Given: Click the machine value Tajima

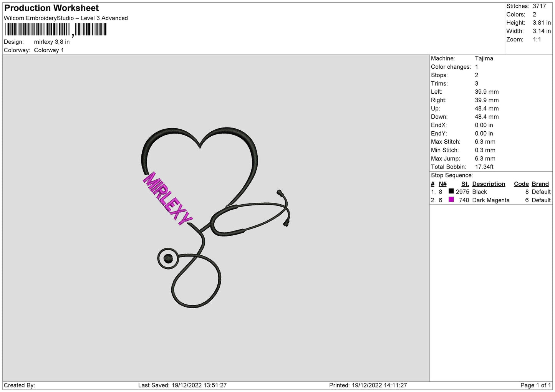Looking at the screenshot, I should pos(484,58).
